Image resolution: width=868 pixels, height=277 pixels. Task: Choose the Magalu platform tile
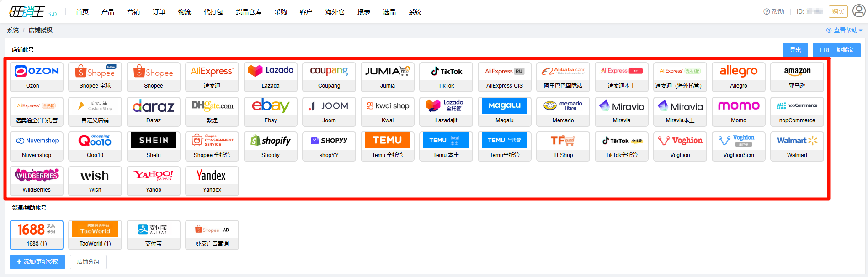click(x=505, y=112)
